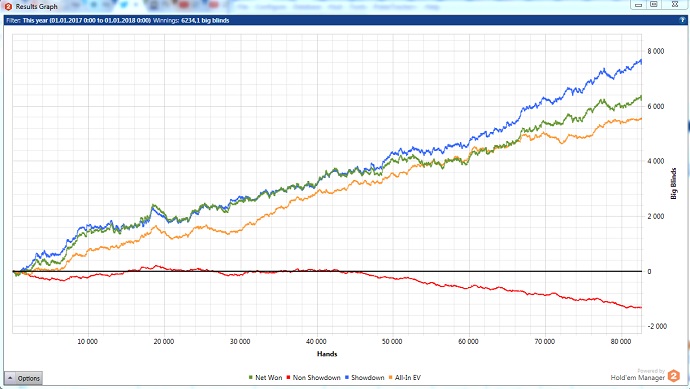Image resolution: width=690 pixels, height=389 pixels.
Task: Click the Non Showdown legend label
Action: pos(316,378)
